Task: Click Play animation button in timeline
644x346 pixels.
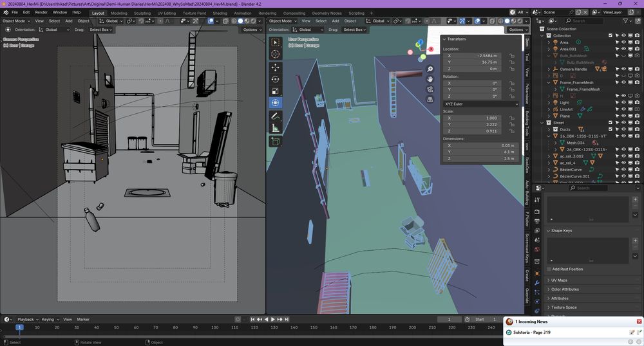Action: coord(272,320)
